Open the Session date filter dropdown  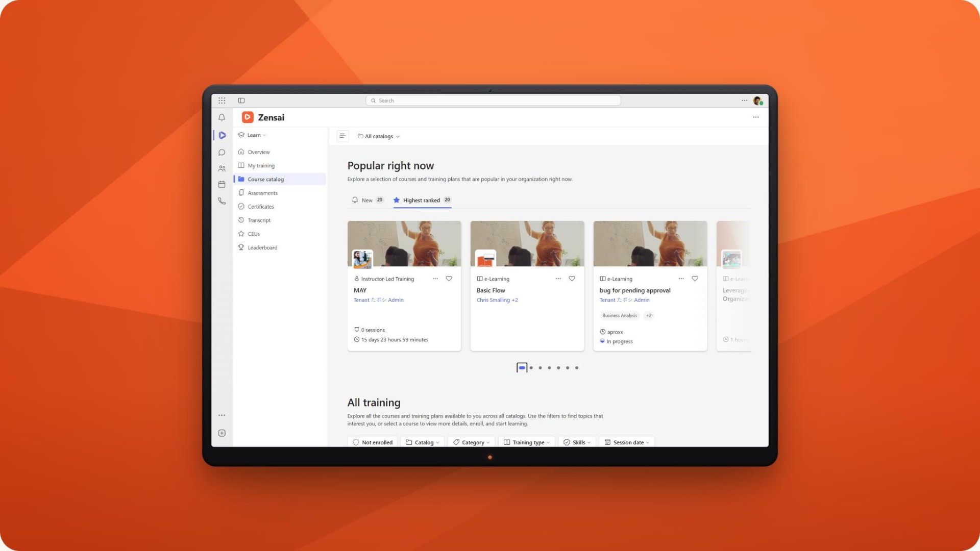627,442
